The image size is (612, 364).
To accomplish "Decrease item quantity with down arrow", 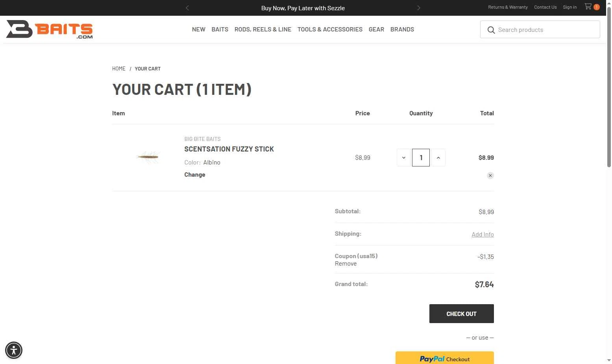I will 404,157.
